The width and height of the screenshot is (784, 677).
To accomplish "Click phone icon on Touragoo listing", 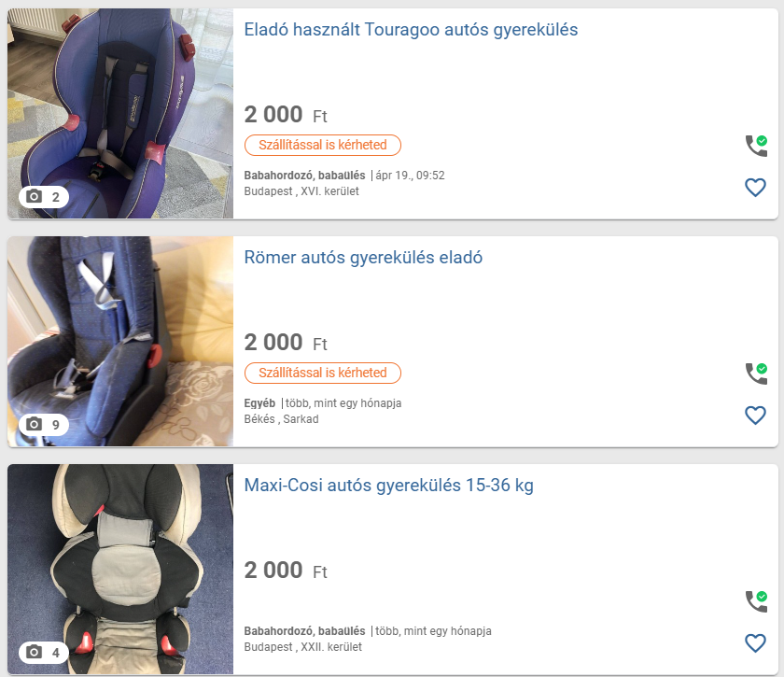I will point(756,146).
